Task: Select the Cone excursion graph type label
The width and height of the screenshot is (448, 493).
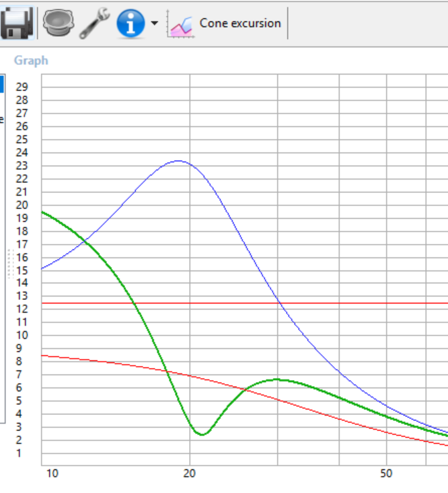Action: click(x=240, y=24)
